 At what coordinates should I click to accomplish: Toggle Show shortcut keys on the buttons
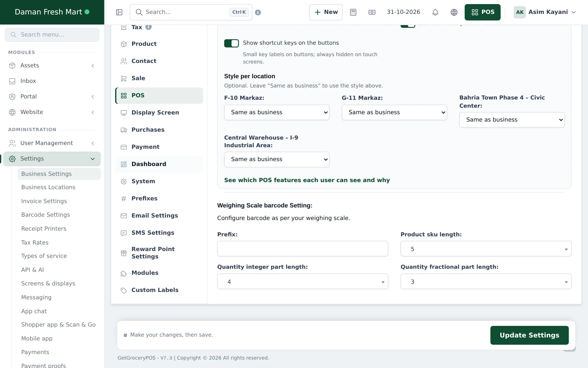coord(231,43)
